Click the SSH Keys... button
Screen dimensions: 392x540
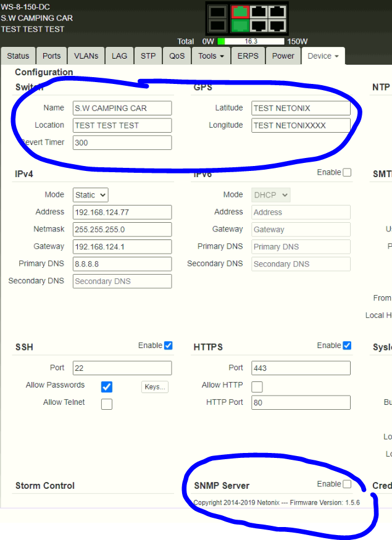tap(154, 387)
